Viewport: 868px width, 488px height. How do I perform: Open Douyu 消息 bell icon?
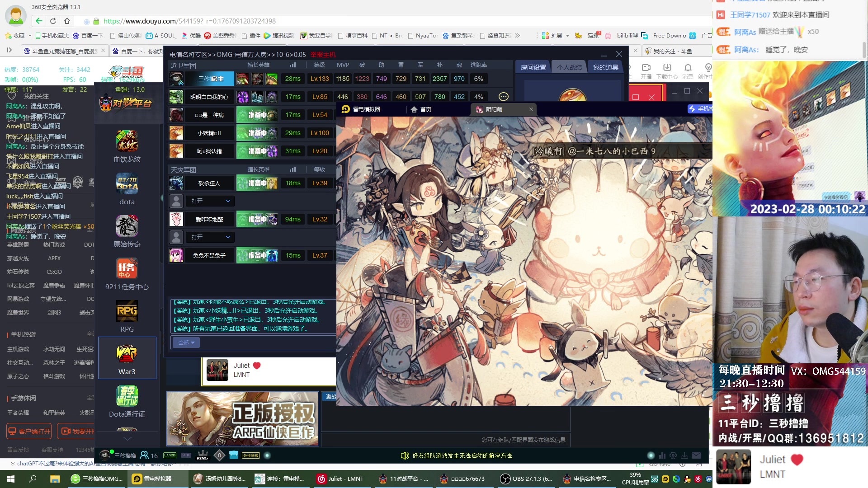[688, 71]
